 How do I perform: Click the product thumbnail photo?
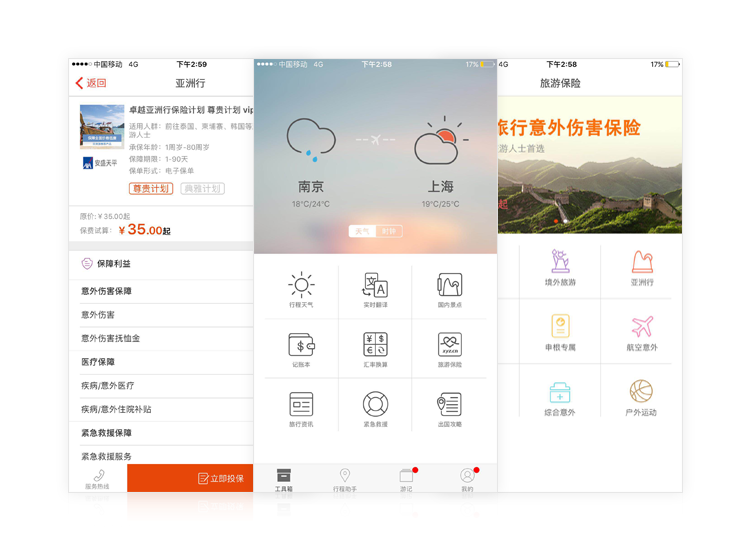102,127
